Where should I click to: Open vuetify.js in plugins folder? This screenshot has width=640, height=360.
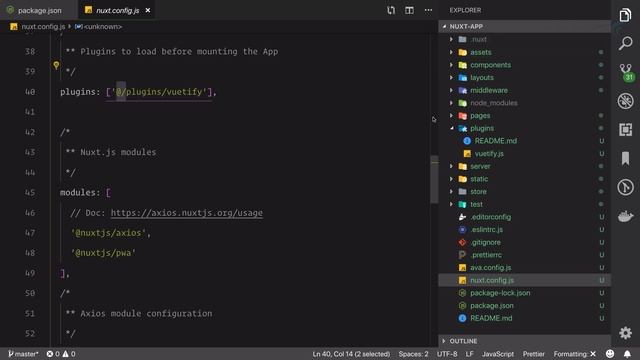(x=524, y=153)
